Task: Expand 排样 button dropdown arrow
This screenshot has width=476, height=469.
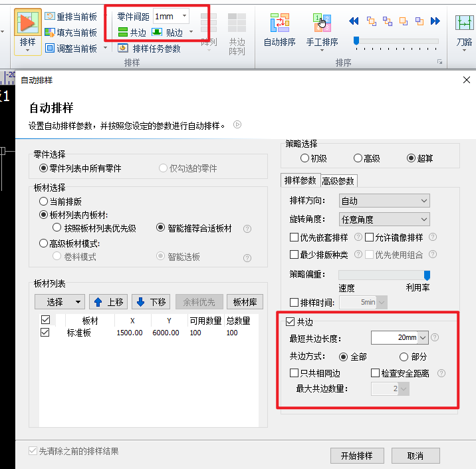Action: click(x=28, y=51)
